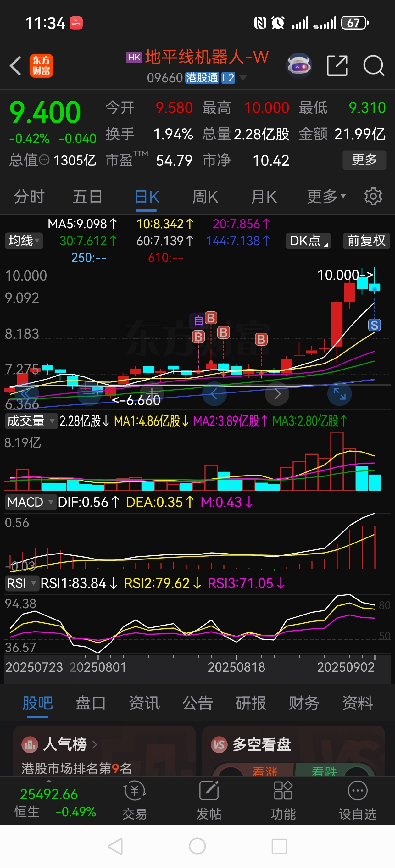The height and width of the screenshot is (868, 395).
Task: Tap the zoom-in plus chart button
Action: [x=152, y=393]
